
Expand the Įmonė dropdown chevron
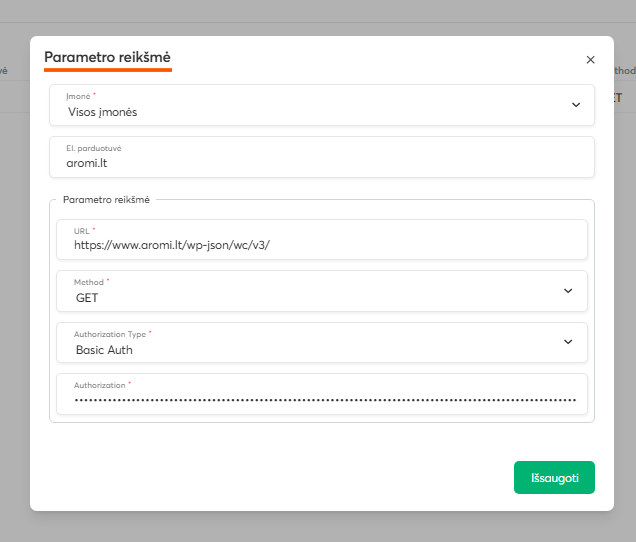pos(575,105)
